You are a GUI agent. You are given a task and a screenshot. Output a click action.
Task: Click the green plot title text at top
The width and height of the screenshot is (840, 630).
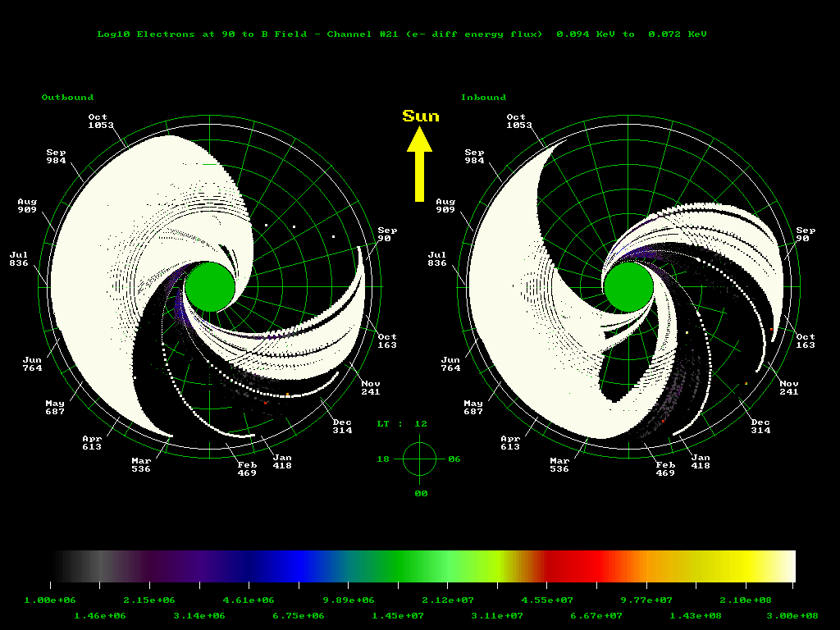pos(402,34)
